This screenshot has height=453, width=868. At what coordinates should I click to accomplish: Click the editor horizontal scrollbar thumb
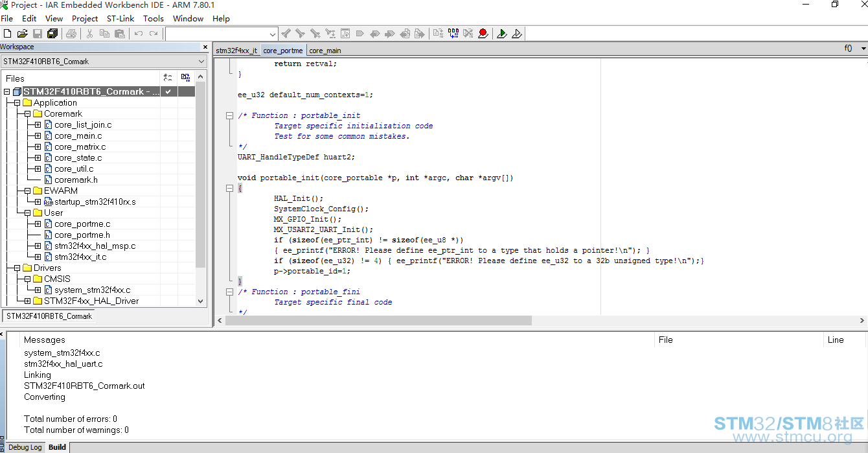click(378, 321)
